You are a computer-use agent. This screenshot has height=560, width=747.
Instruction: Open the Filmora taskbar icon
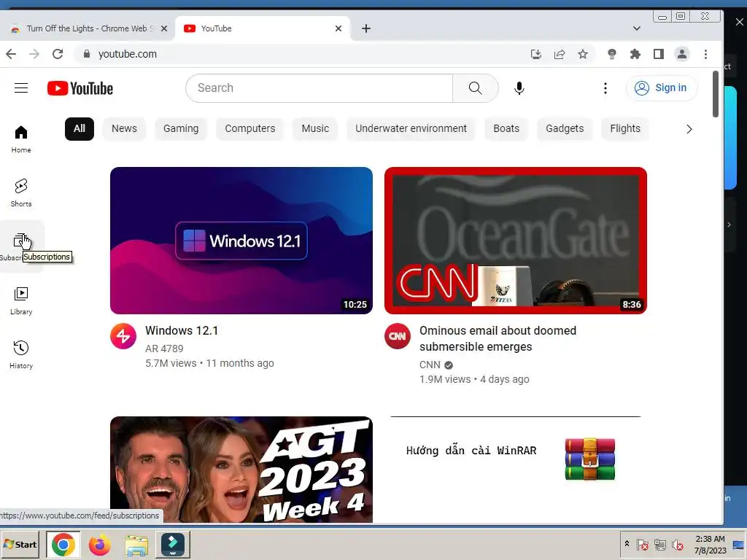tap(172, 544)
